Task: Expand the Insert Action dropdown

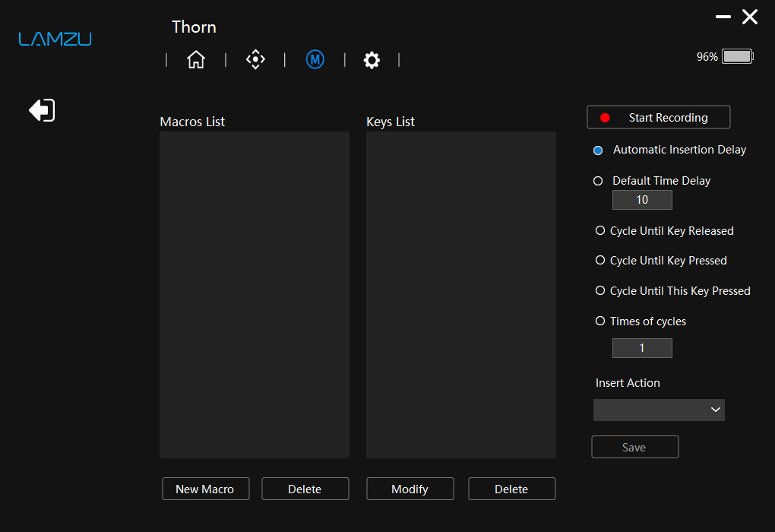Action: (659, 410)
